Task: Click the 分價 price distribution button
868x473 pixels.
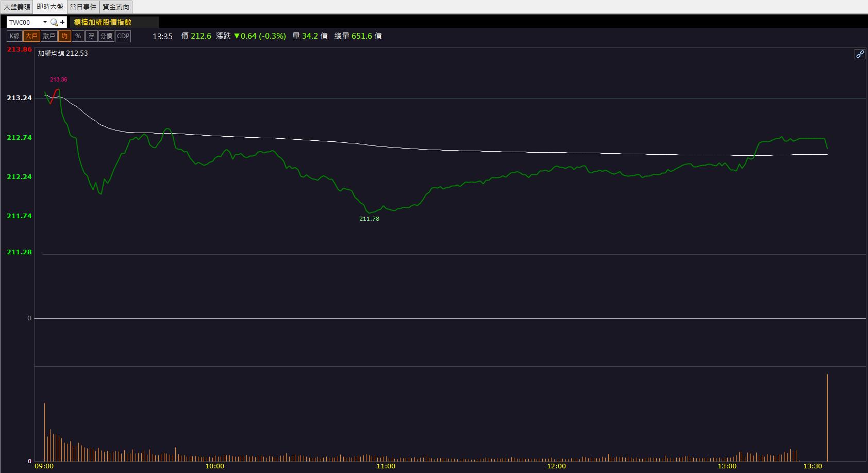Action: [x=106, y=36]
